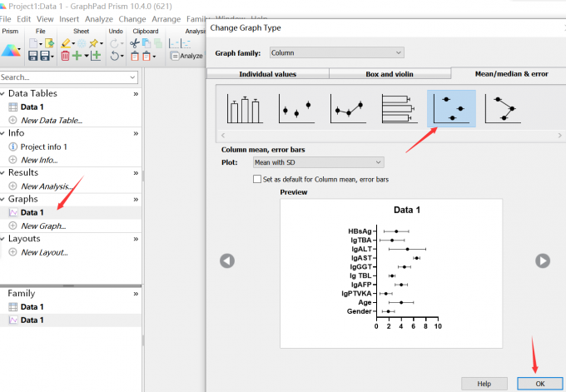This screenshot has width=566, height=392.
Task: Click the yellow highlighter icon in Sheet group
Action: pos(66,42)
